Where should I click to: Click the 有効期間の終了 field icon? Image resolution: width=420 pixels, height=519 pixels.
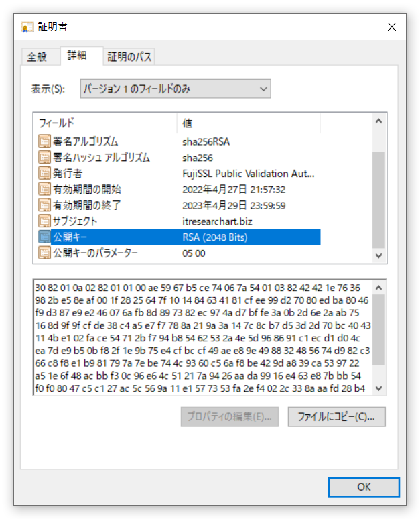[x=44, y=205]
